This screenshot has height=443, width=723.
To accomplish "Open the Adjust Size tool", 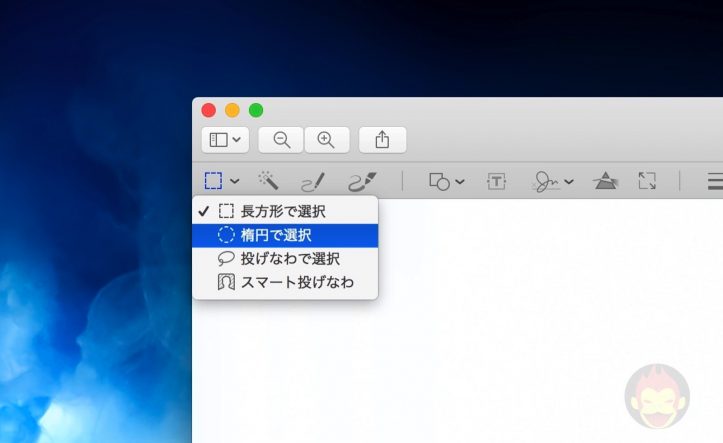I will pyautogui.click(x=647, y=181).
